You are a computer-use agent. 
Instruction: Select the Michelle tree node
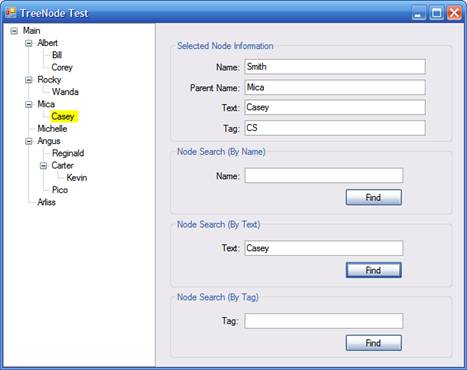[x=52, y=129]
